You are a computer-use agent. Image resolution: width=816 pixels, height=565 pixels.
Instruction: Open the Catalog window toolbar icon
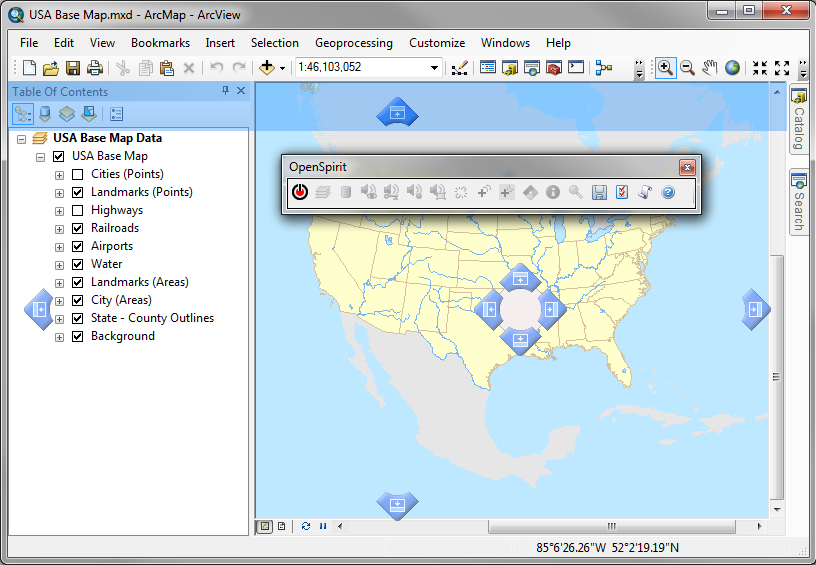click(509, 68)
